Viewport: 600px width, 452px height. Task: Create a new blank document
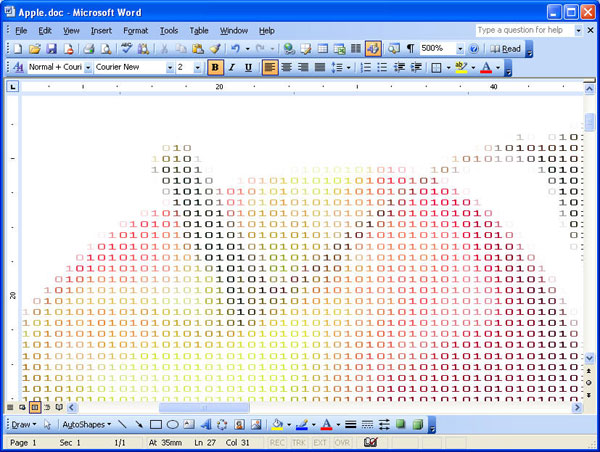click(18, 49)
